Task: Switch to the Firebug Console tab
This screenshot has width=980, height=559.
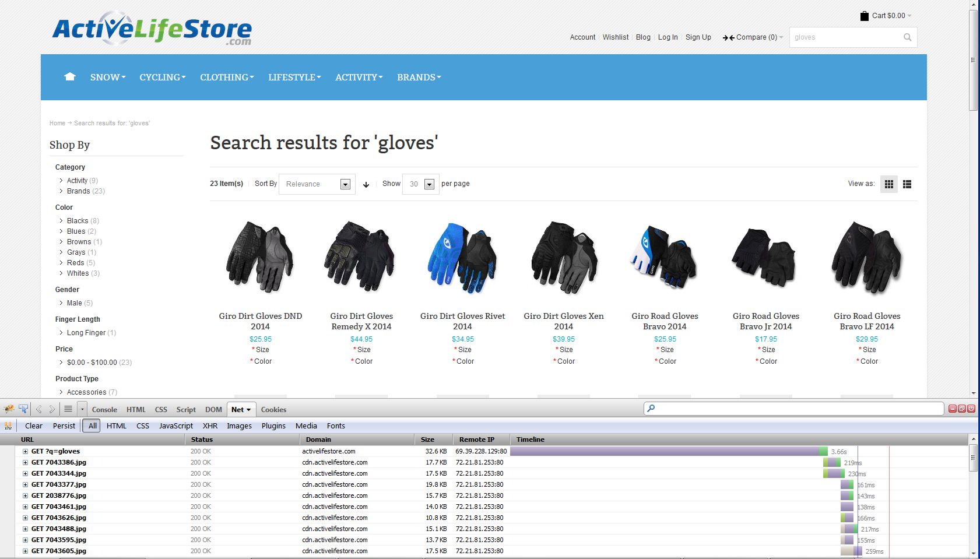Action: (104, 409)
